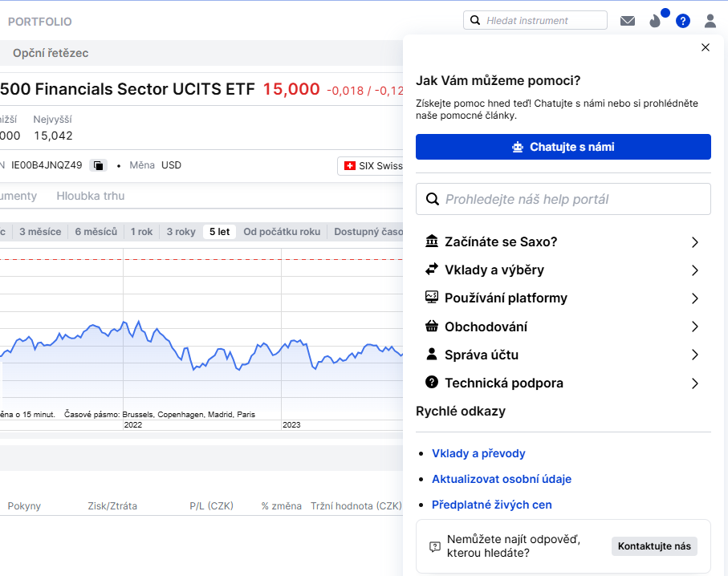Click the Rychlé odkazy heading
728x576 pixels.
(x=461, y=412)
